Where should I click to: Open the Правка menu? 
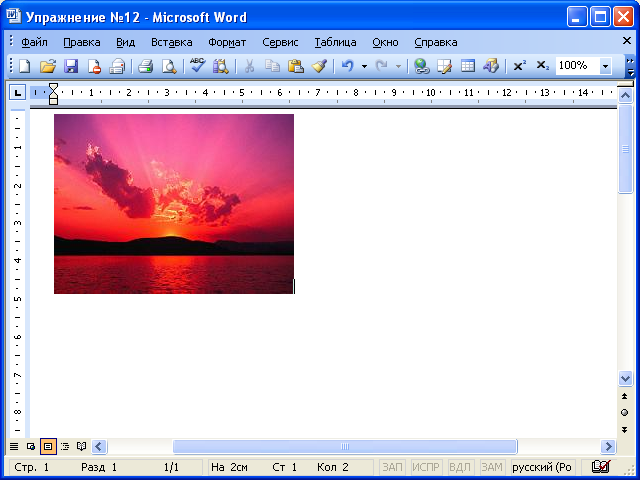[x=82, y=42]
